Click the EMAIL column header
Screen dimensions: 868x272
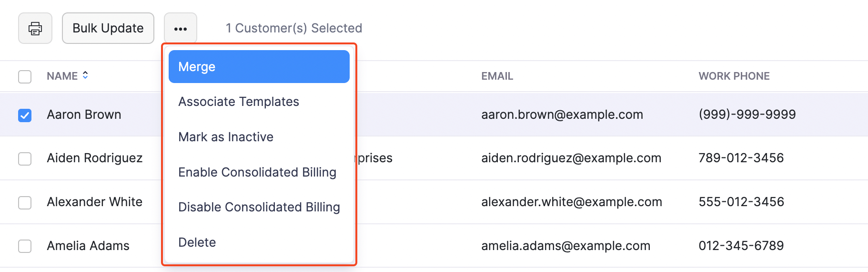click(x=497, y=76)
